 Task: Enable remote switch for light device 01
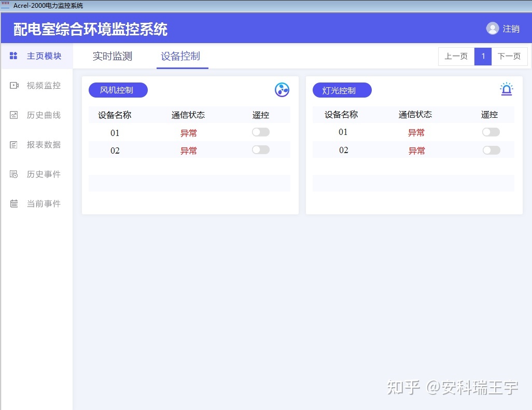(491, 132)
